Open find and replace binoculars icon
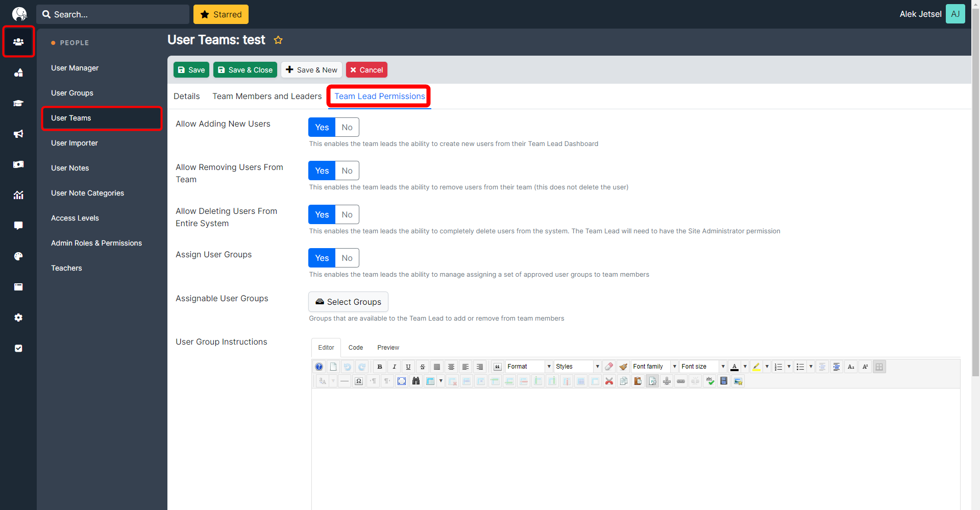 point(416,381)
